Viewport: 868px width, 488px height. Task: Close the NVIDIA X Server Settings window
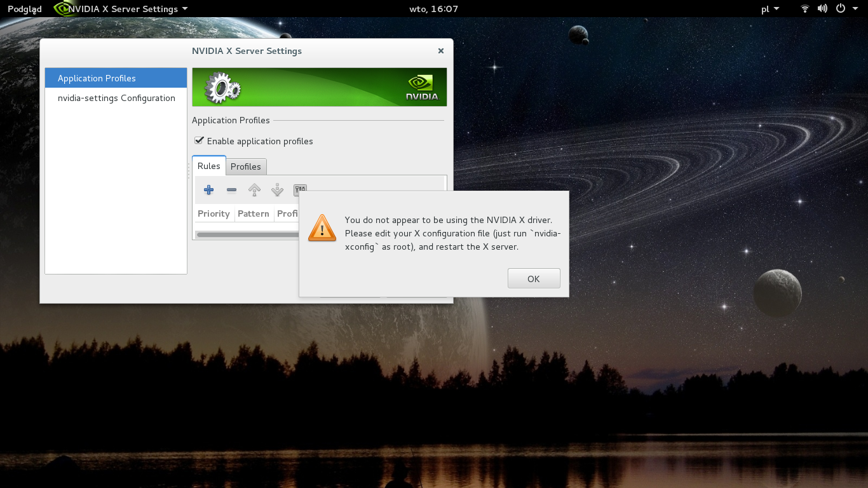point(441,51)
